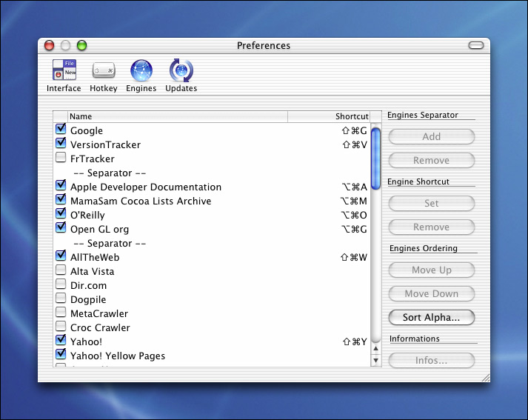Click the blue vertical scrollbar thumb
Screen dimensions: 528x420
[x=375, y=159]
